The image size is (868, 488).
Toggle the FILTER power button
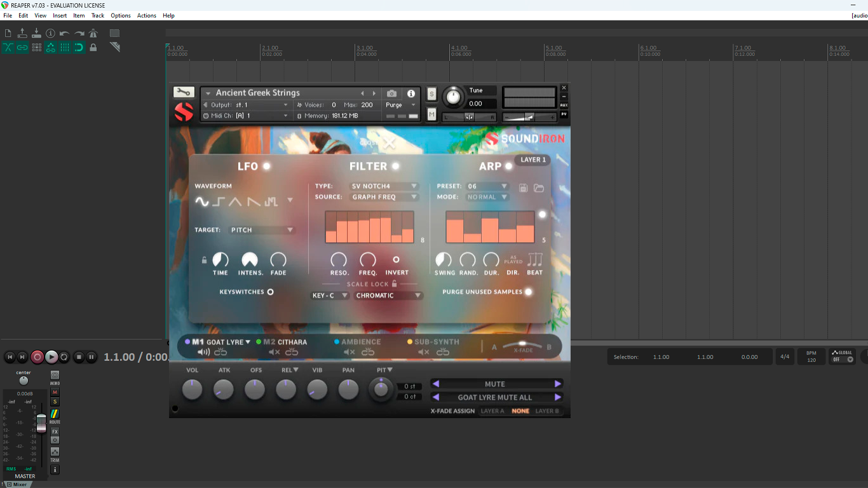coord(395,166)
